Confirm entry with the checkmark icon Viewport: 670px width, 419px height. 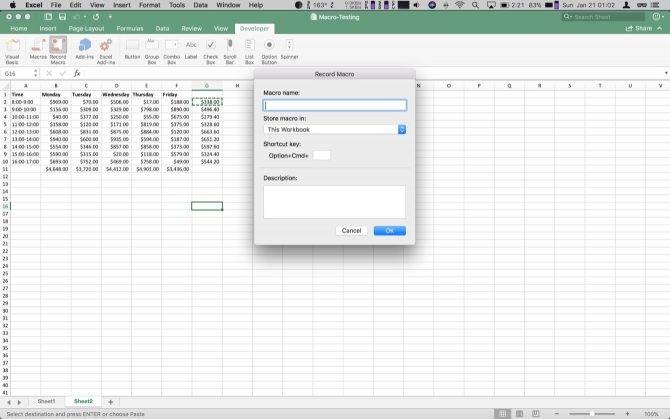[x=63, y=73]
